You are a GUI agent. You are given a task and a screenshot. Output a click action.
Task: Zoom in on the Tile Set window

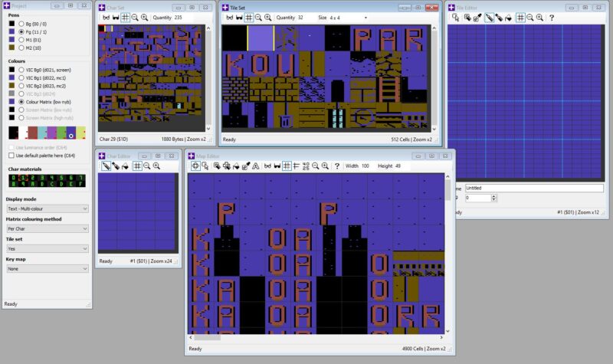268,18
